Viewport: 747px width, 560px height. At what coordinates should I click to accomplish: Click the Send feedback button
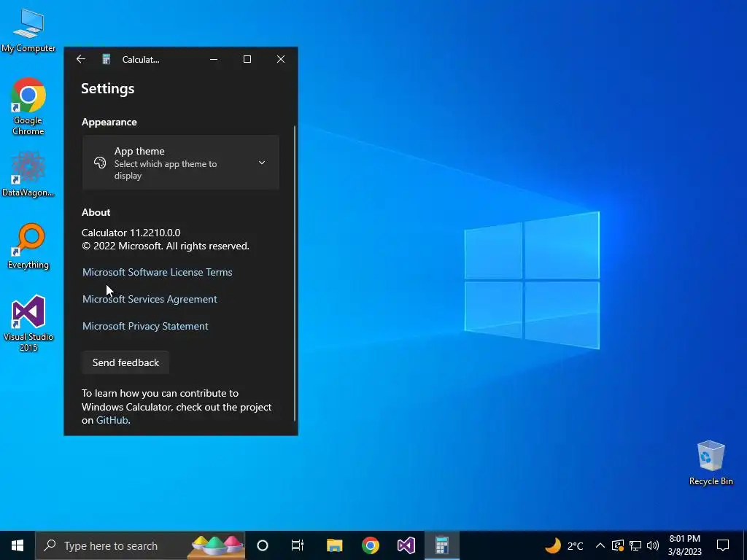[x=125, y=362]
